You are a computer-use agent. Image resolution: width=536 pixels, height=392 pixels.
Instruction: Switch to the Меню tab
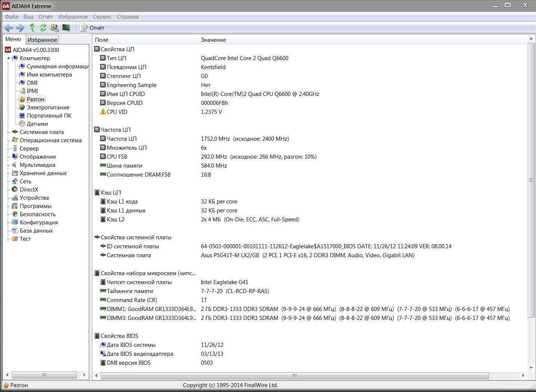(13, 39)
